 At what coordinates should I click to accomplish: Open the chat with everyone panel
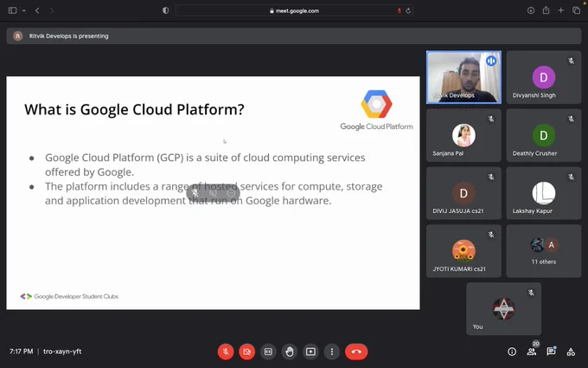point(551,352)
